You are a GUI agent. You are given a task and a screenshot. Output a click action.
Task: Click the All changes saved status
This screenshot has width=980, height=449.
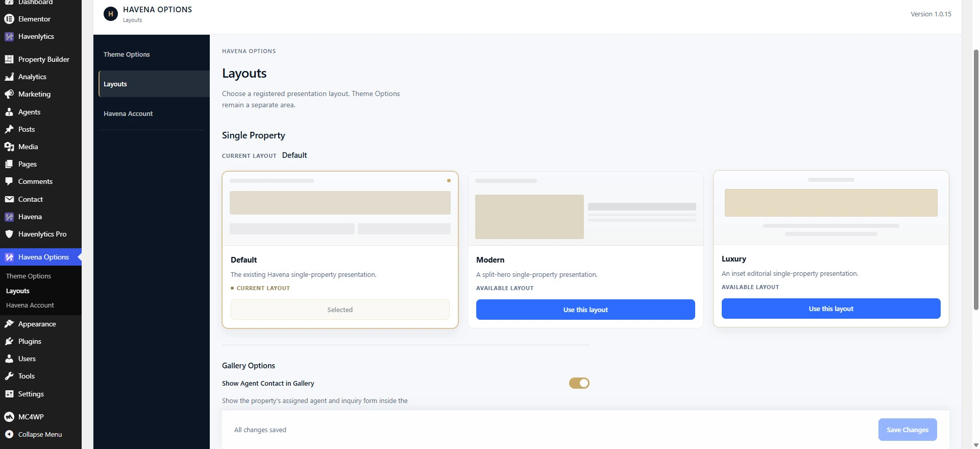(260, 430)
